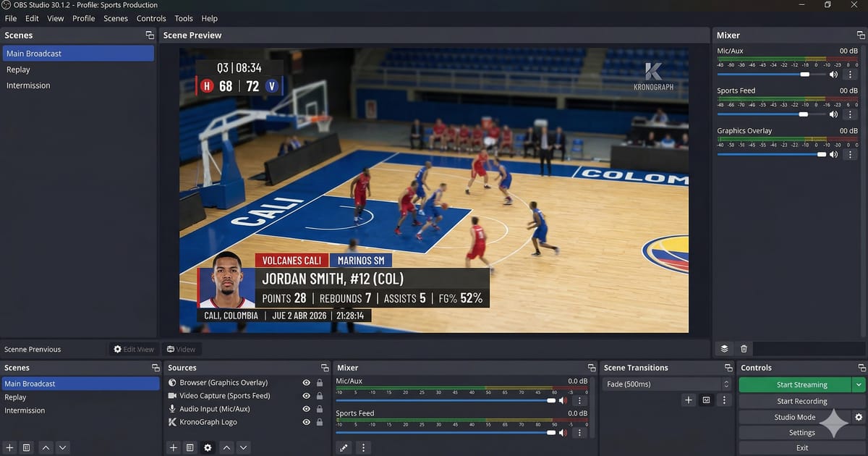Viewport: 868px width, 456px height.
Task: Open transition properties three-dot menu
Action: pyautogui.click(x=724, y=400)
